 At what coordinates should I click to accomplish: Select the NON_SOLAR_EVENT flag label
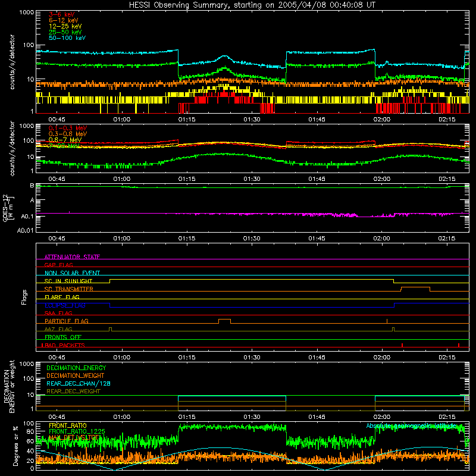click(72, 273)
